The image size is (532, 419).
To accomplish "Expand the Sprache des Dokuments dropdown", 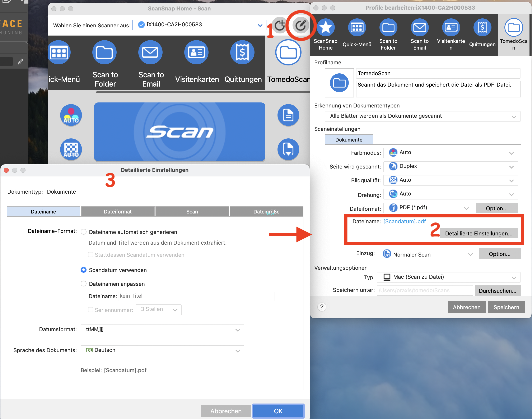I will click(162, 351).
